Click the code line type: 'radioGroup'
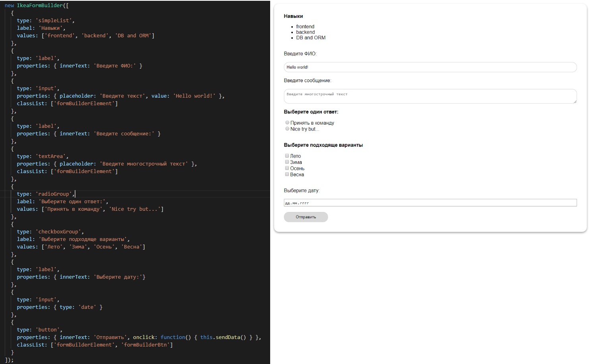 click(x=46, y=194)
